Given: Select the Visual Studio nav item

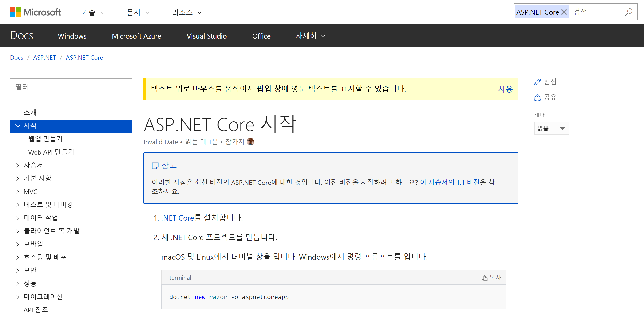Looking at the screenshot, I should (206, 36).
